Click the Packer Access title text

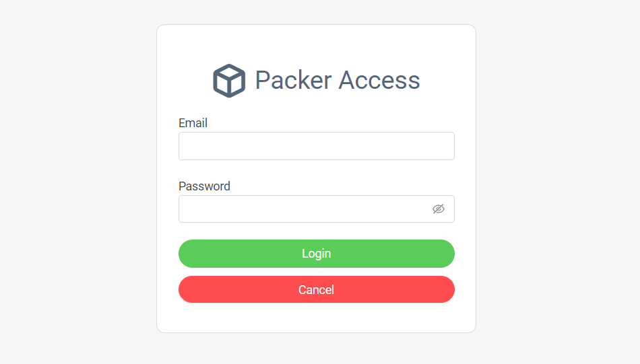(x=337, y=80)
